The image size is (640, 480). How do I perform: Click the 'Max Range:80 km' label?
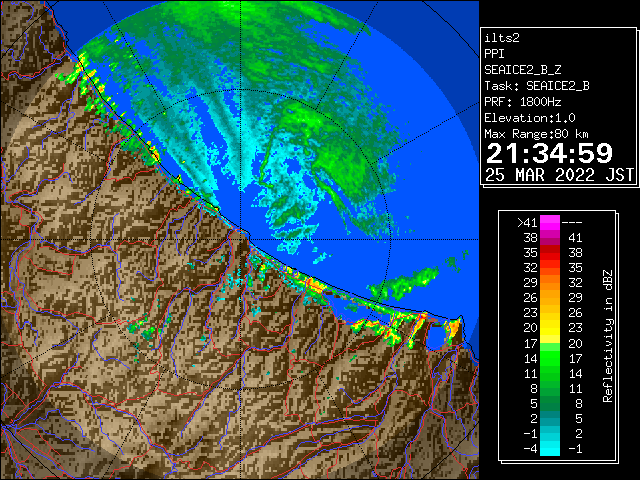[x=537, y=134]
